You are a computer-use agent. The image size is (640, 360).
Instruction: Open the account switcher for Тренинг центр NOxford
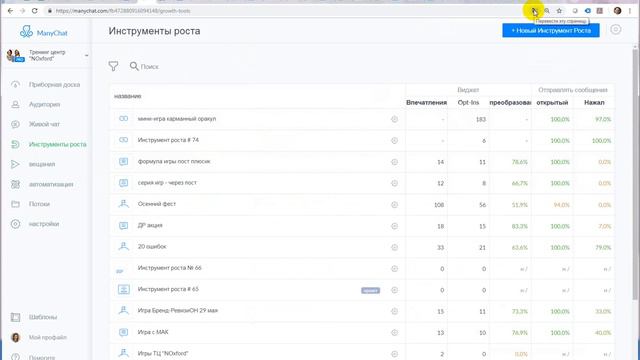pyautogui.click(x=47, y=56)
